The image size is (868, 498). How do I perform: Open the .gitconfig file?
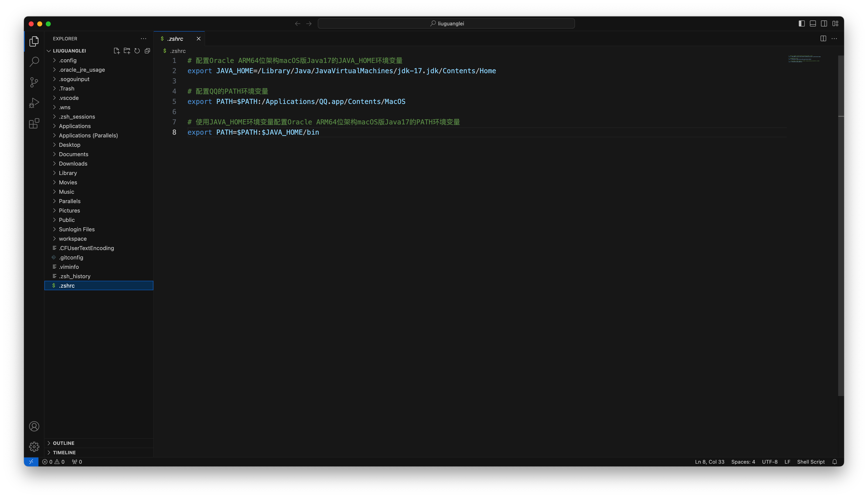(71, 258)
